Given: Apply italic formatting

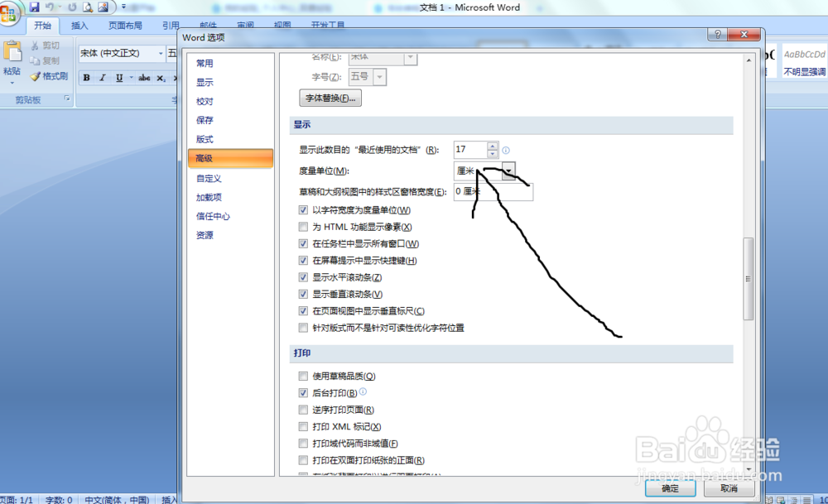Looking at the screenshot, I should coord(103,78).
